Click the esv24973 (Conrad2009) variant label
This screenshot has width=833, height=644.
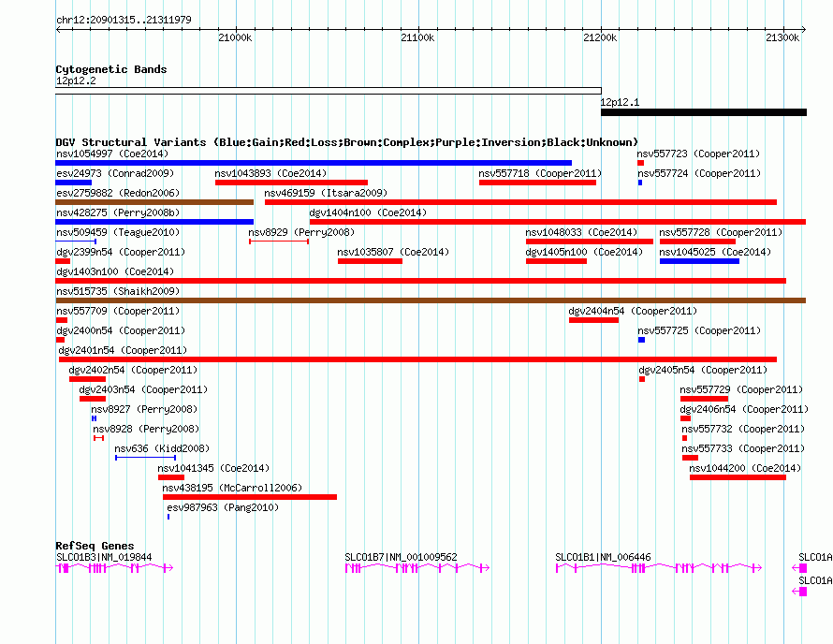click(115, 173)
